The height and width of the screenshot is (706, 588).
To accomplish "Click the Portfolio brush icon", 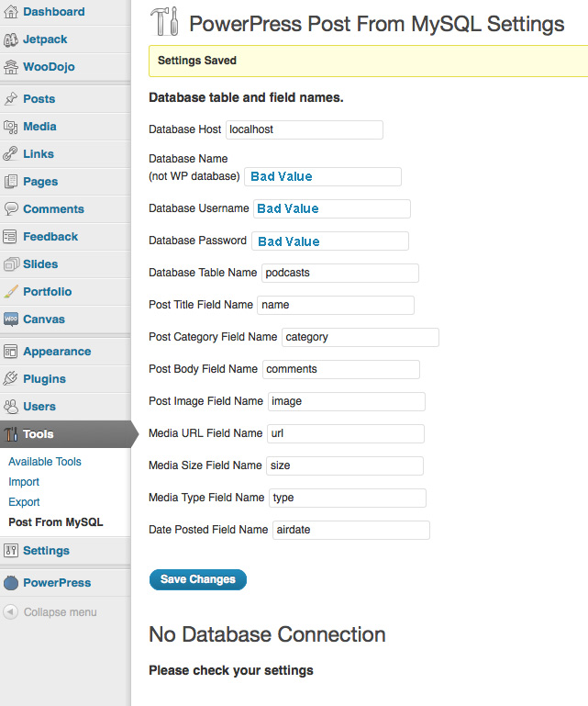I will (11, 292).
